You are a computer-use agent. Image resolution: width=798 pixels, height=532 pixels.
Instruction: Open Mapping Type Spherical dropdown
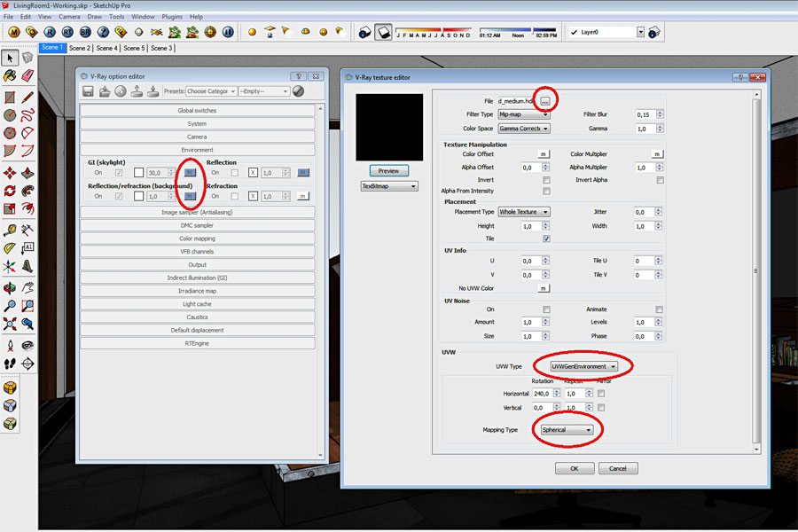click(x=567, y=430)
